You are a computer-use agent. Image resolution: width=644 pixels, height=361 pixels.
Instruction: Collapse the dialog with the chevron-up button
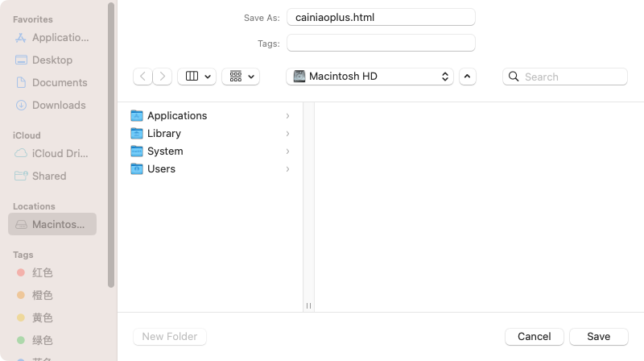[x=468, y=77]
